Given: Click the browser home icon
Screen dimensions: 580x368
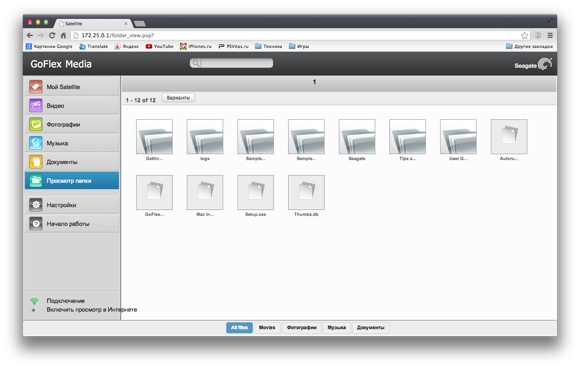Looking at the screenshot, I should (x=63, y=36).
